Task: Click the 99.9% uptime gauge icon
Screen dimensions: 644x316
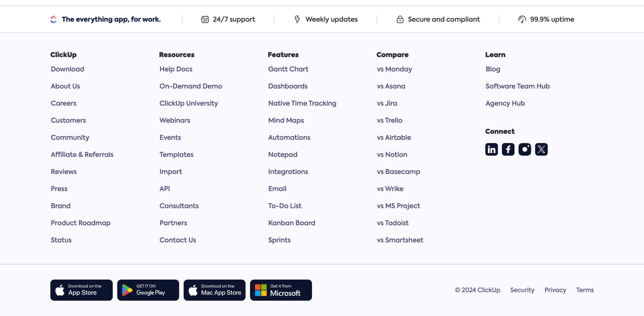Action: click(522, 19)
